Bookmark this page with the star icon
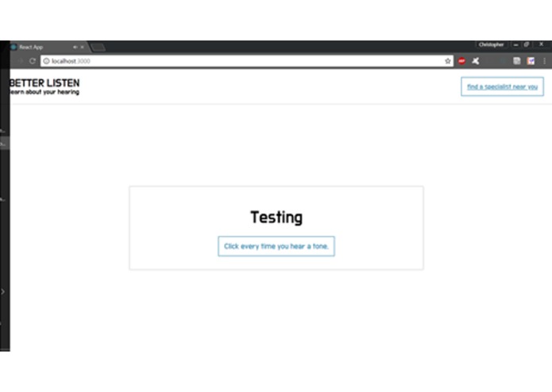This screenshot has width=552, height=392. click(x=447, y=61)
